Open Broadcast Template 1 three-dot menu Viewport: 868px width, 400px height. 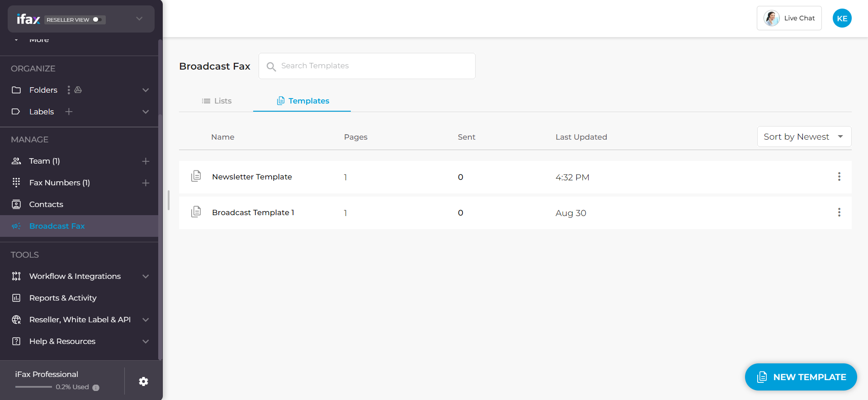[x=839, y=212]
